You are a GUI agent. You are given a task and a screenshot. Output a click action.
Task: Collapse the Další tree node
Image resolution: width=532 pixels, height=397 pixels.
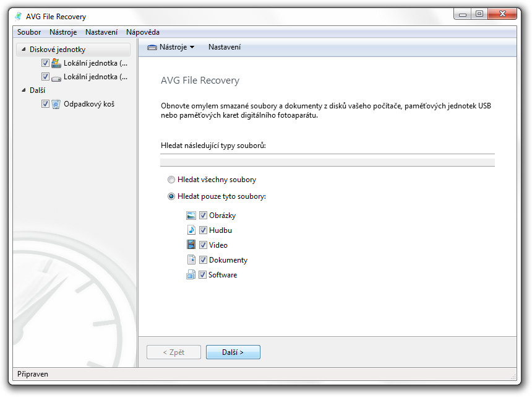pos(24,90)
